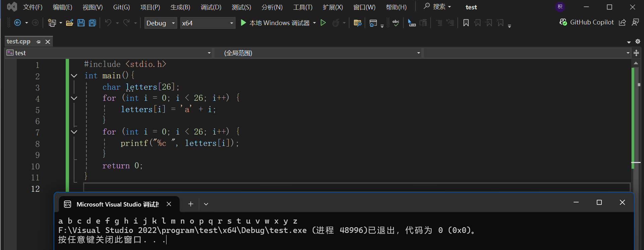Open the 编辑(E) menu
The image size is (644, 250).
62,7
